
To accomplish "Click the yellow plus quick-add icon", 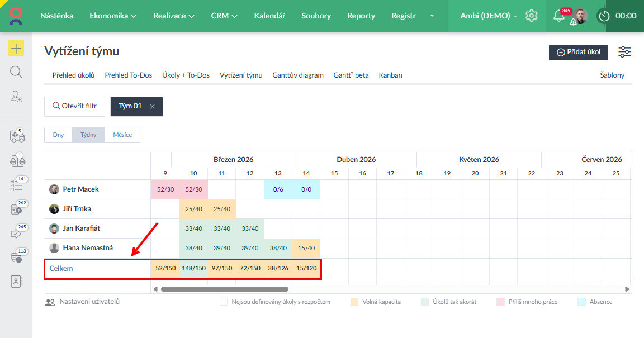I will click(x=16, y=49).
